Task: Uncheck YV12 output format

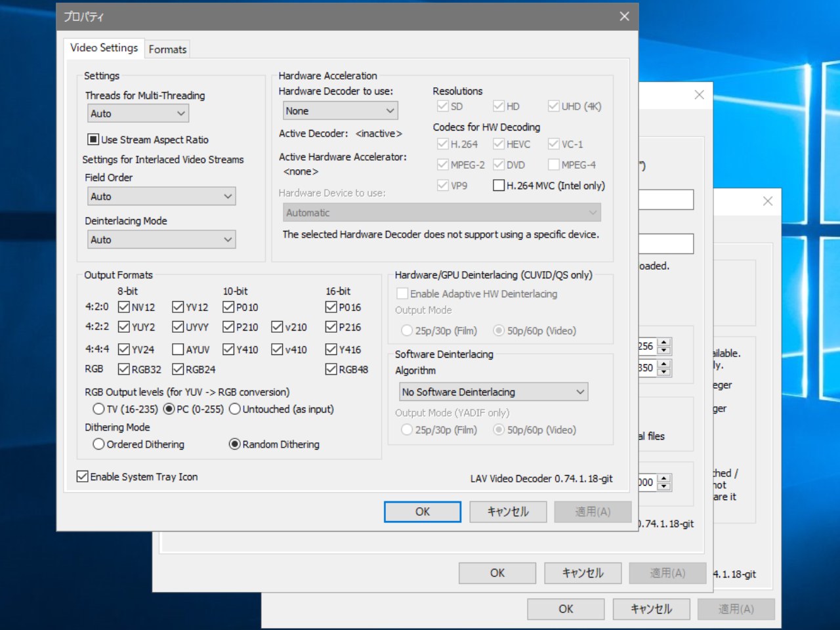Action: point(178,306)
